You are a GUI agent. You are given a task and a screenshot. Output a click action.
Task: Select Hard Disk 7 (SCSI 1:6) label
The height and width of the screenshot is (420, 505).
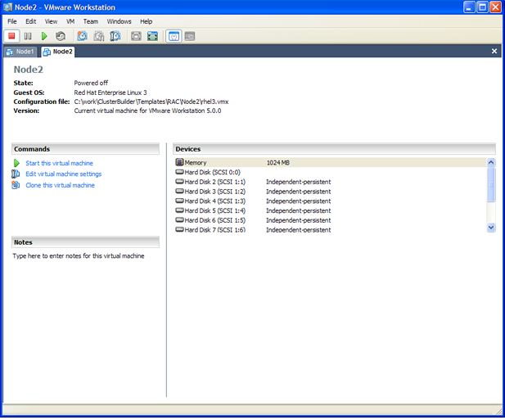coord(214,230)
